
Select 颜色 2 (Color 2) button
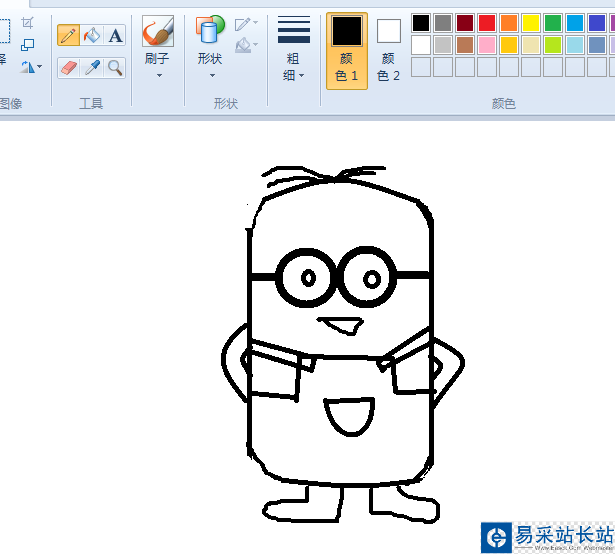pyautogui.click(x=389, y=51)
